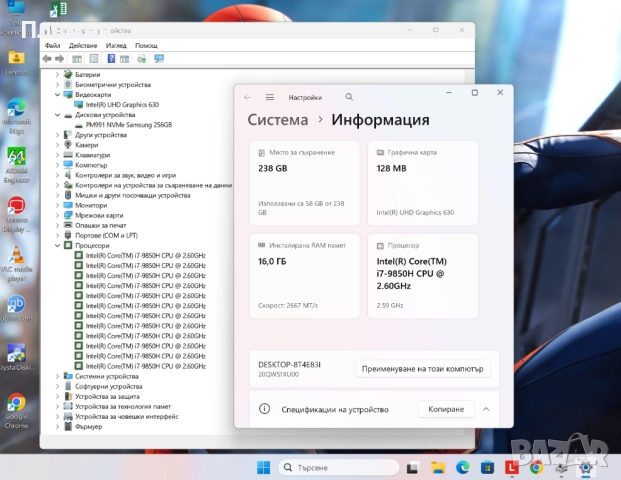Viewport: 621px width, 480px height.
Task: Click the Settings search magnifier icon
Action: pos(349,97)
